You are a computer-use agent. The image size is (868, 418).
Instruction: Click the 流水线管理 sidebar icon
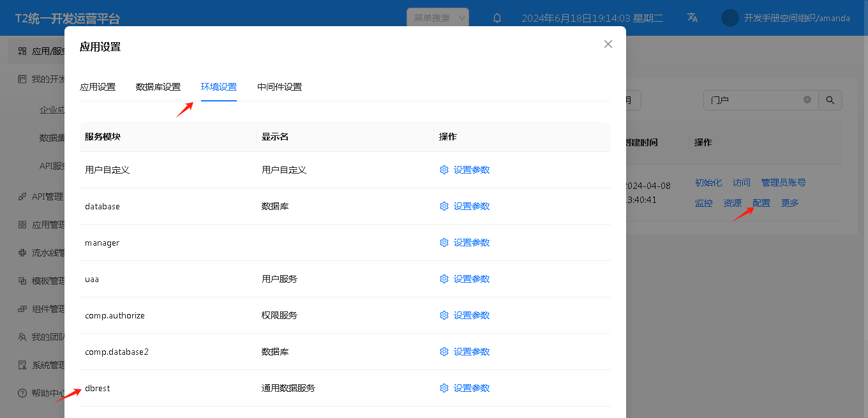pyautogui.click(x=22, y=253)
